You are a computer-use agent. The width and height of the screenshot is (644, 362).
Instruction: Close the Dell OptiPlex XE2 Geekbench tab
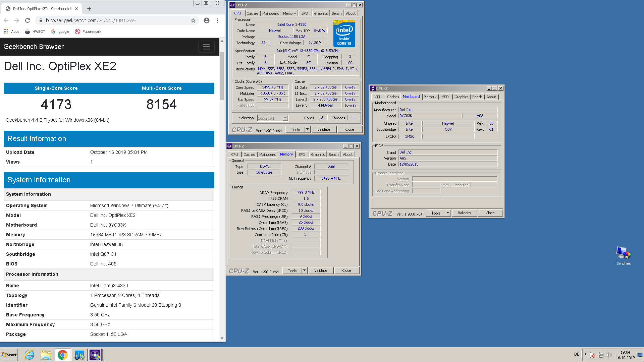tap(76, 9)
